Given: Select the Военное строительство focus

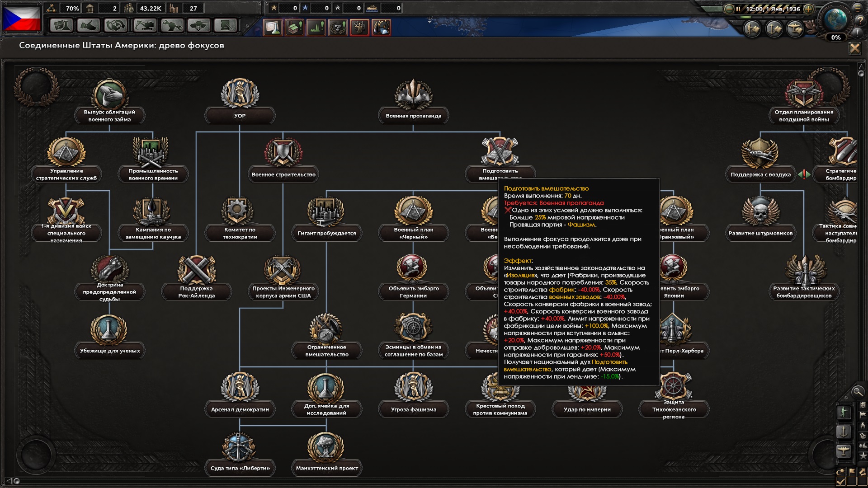Looking at the screenshot, I should (x=283, y=160).
